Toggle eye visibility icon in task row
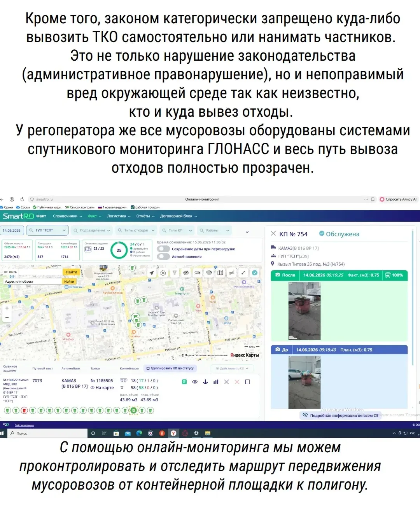 (195, 382)
